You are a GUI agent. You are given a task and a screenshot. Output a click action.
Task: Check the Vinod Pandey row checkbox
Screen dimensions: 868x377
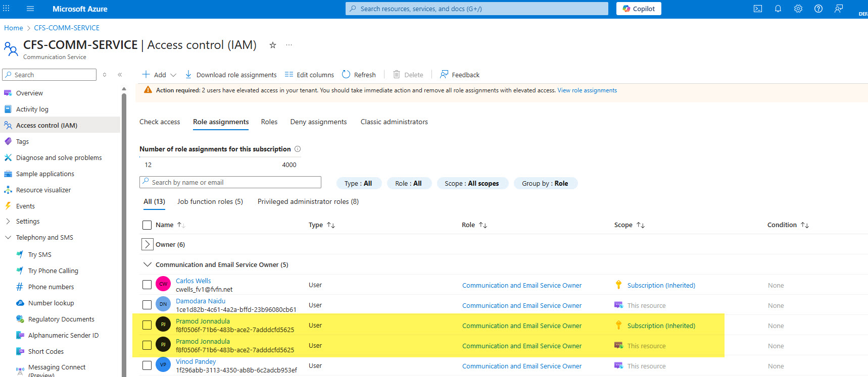click(147, 365)
